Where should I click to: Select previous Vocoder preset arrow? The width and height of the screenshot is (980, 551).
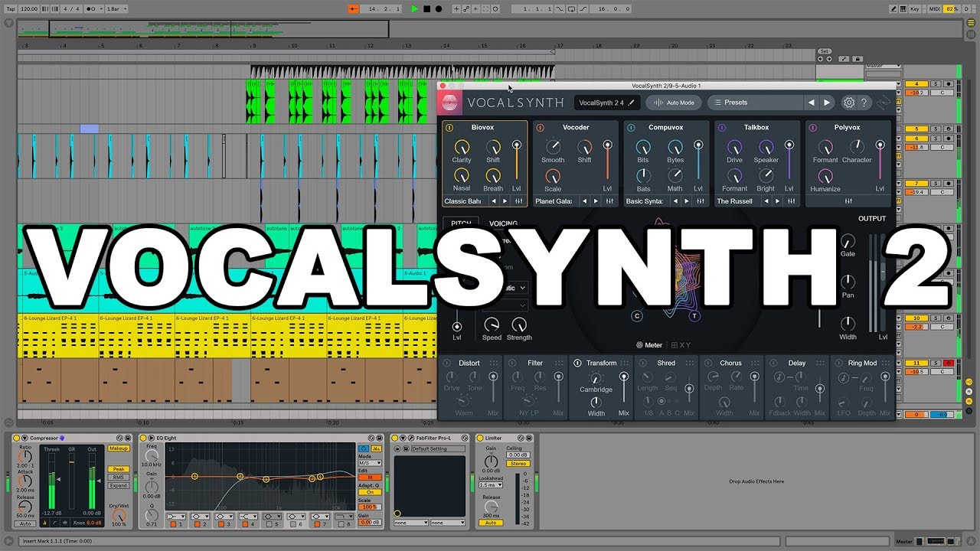point(584,201)
